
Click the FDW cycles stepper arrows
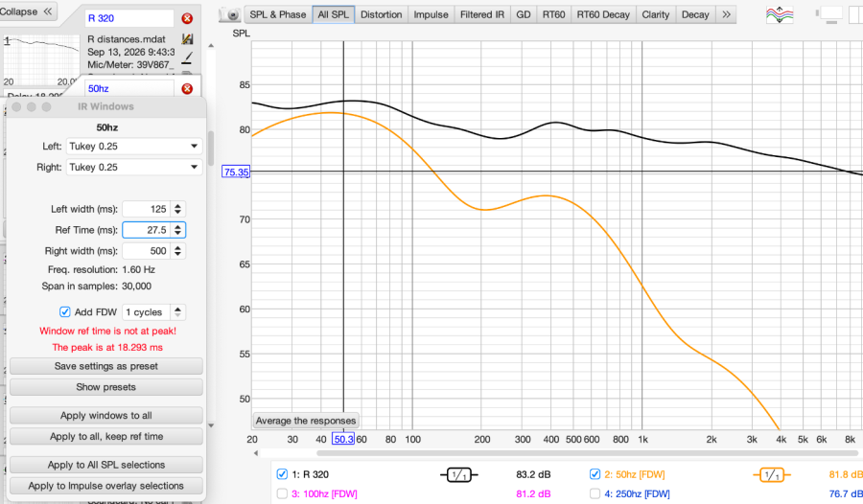pos(177,312)
